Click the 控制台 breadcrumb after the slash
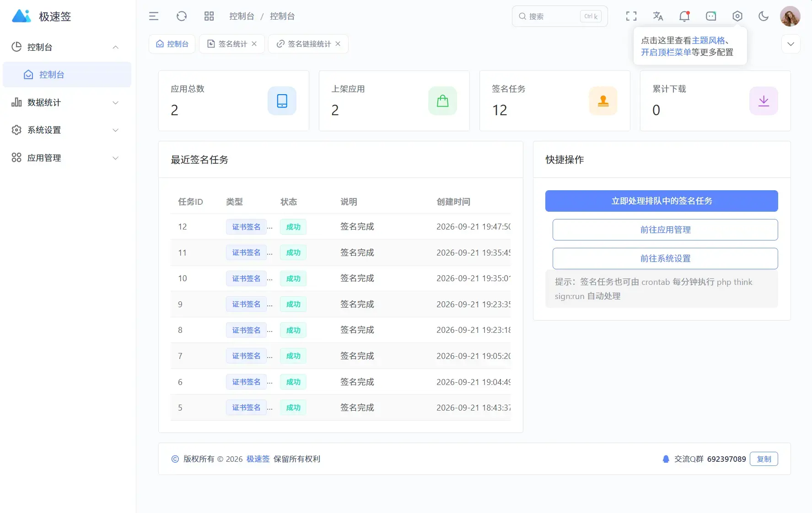 (x=282, y=16)
